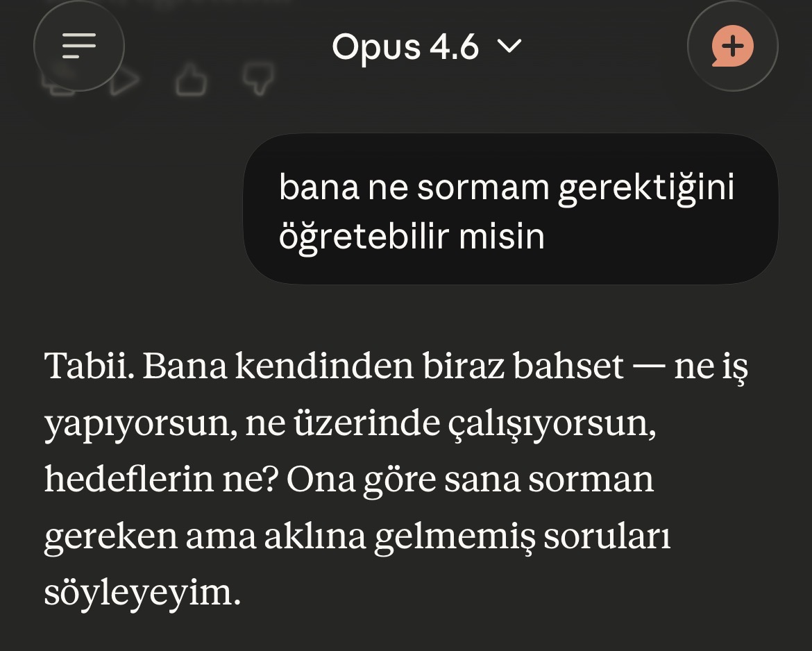The height and width of the screenshot is (651, 812).
Task: Tap the line starting with "yapıyorsun, ne üzerinde"
Action: 350,423
